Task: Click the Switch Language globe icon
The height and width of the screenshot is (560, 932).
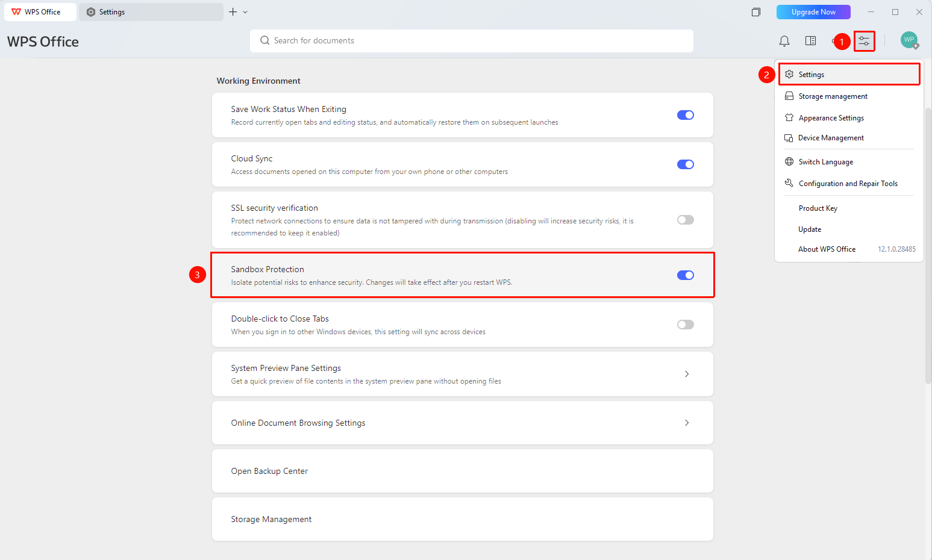Action: point(789,162)
